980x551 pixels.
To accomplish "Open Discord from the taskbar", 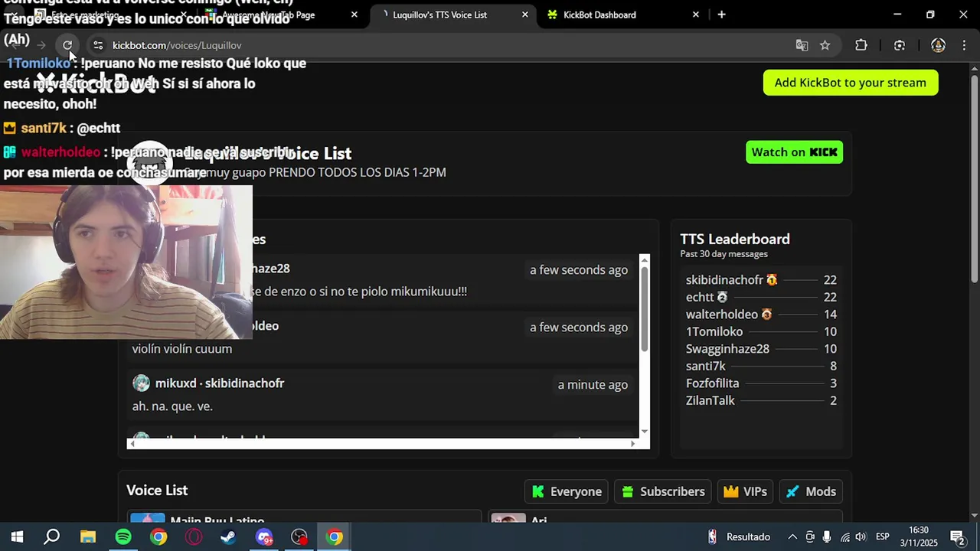I will point(264,536).
